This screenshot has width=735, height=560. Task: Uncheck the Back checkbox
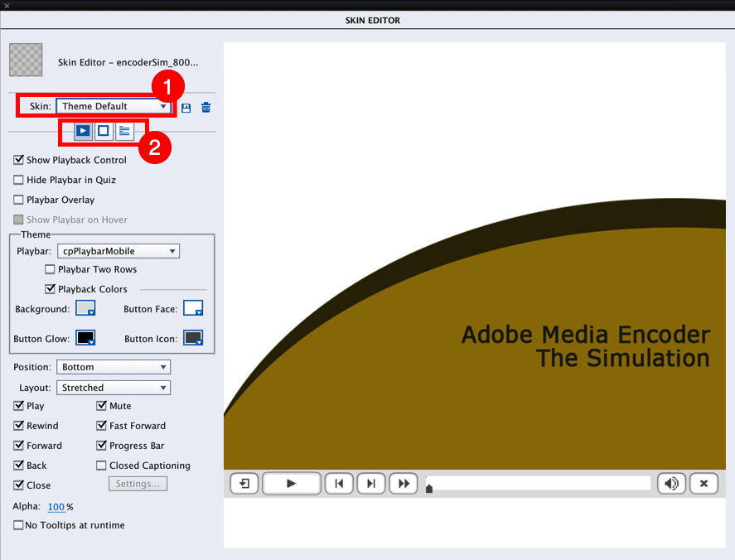click(19, 466)
